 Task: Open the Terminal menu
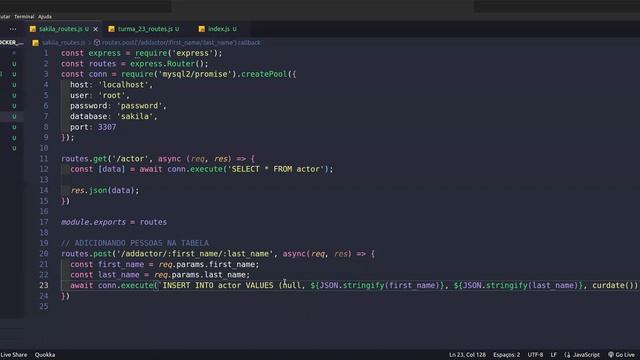24,17
